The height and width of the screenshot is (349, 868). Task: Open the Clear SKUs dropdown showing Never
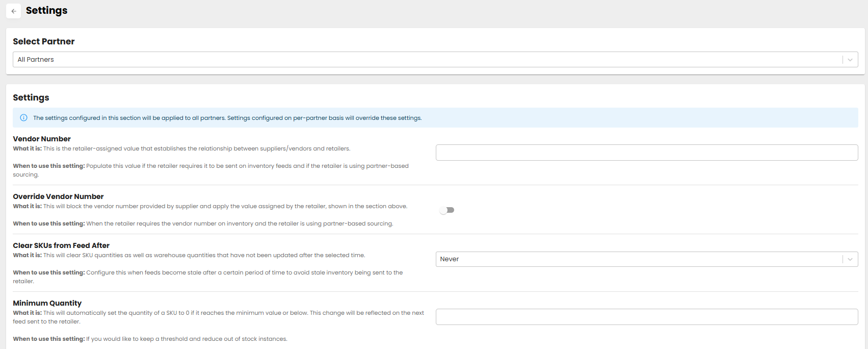click(x=637, y=259)
